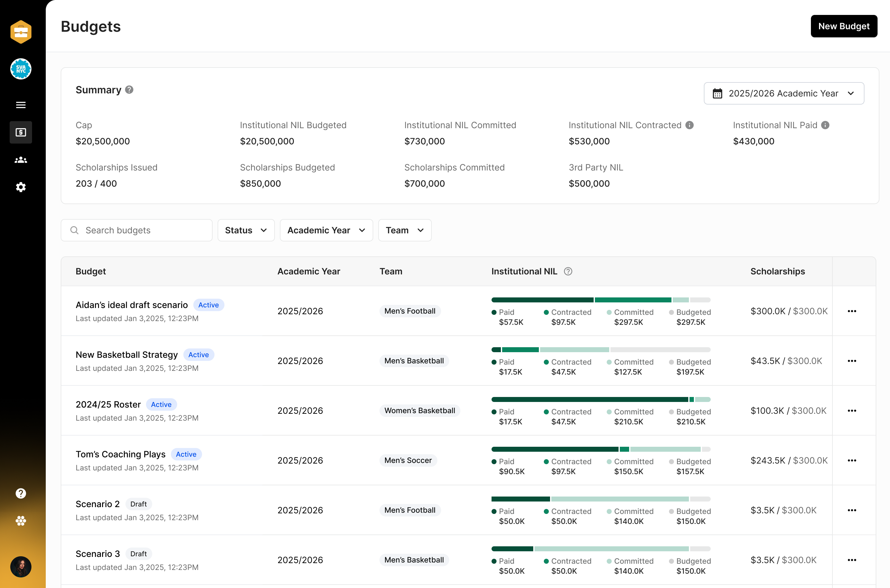Screen dimensions: 890x588
Task: Click the help icon beside the Summary heading
Action: (x=129, y=90)
